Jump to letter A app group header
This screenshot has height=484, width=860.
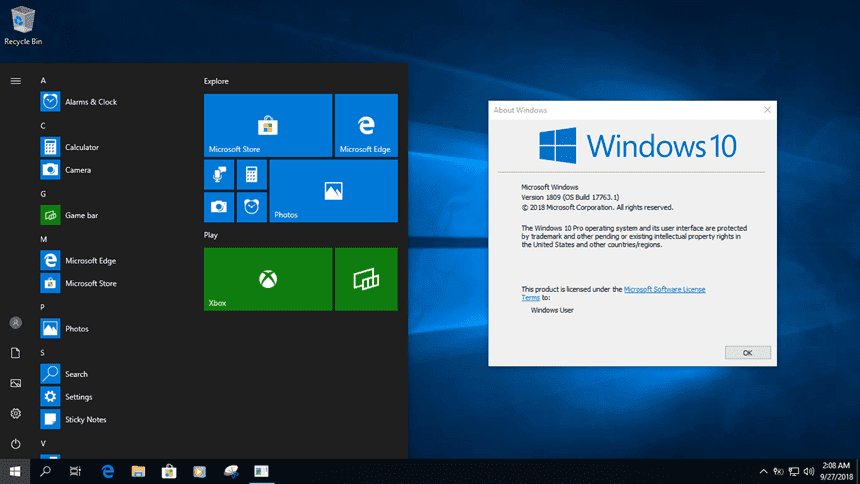43,80
